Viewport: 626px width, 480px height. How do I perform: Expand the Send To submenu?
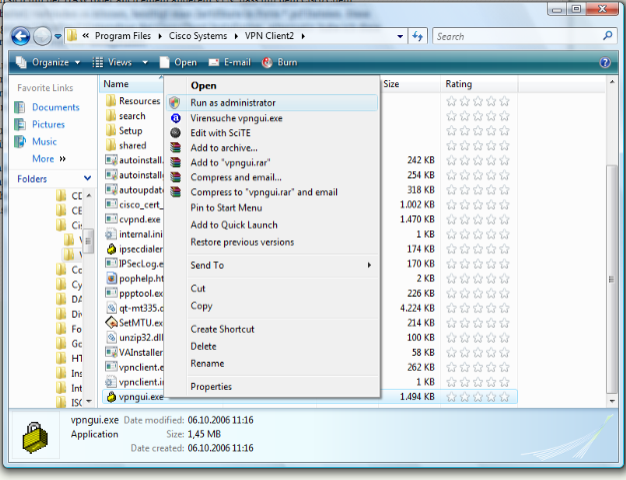272,265
